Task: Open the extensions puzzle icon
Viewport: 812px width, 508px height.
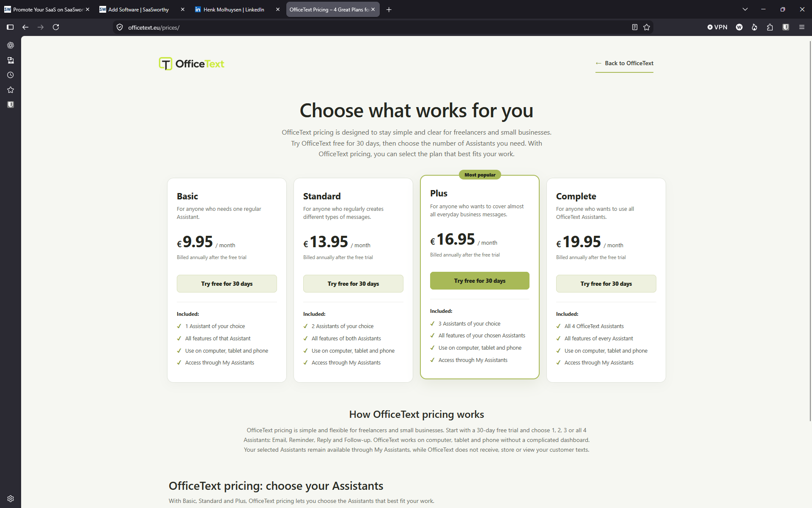Action: pos(770,27)
